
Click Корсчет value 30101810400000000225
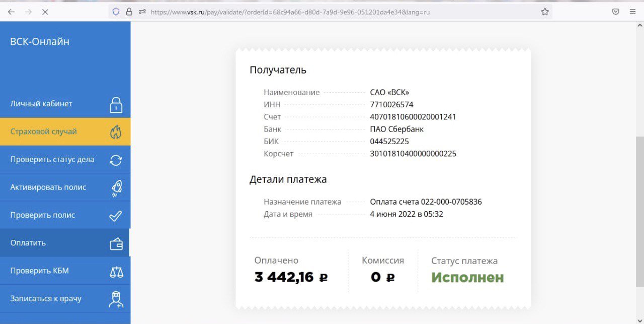[x=413, y=154]
